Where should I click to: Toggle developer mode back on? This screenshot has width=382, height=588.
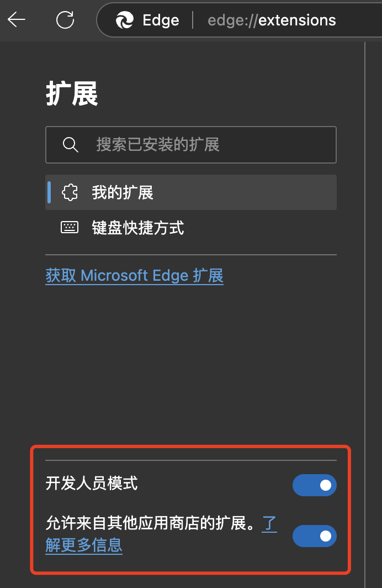tap(315, 485)
